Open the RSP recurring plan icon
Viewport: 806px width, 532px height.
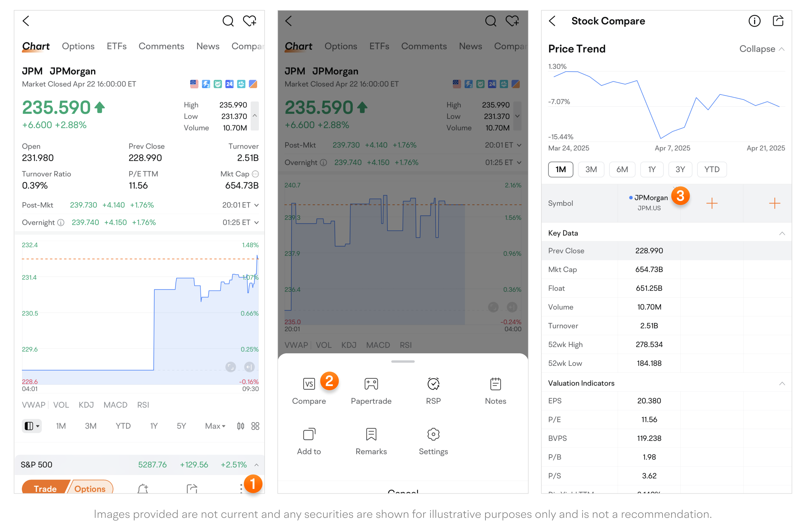pyautogui.click(x=433, y=384)
